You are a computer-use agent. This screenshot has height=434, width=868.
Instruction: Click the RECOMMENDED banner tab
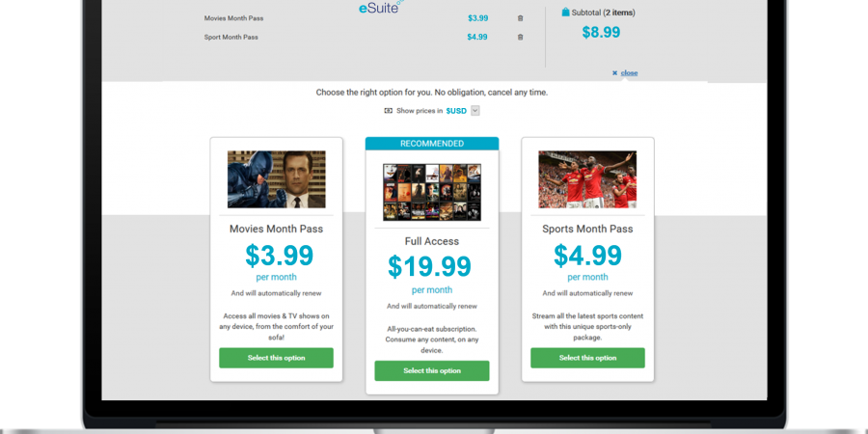[x=432, y=144]
